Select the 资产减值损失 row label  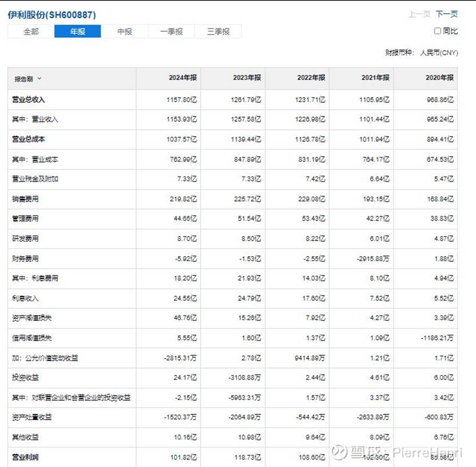point(32,318)
